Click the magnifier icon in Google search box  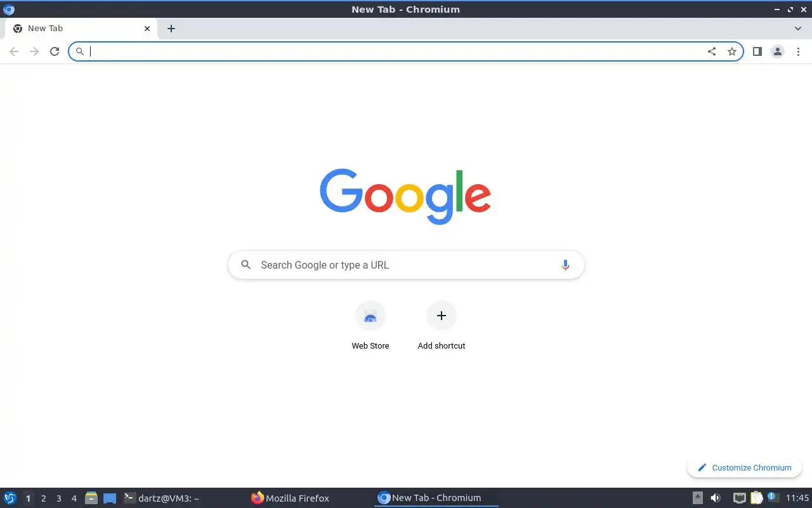pos(246,265)
